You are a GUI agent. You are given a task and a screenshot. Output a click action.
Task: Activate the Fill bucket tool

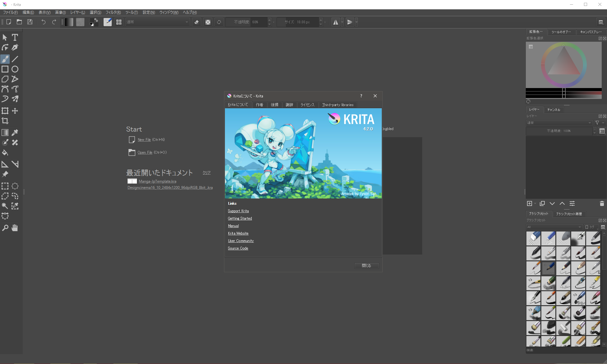point(5,152)
